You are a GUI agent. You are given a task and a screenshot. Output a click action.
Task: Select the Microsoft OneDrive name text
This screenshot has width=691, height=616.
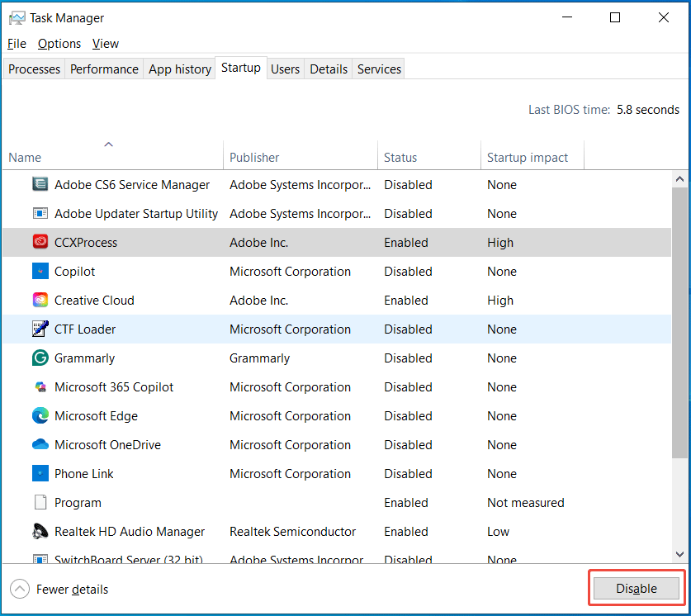coord(107,444)
